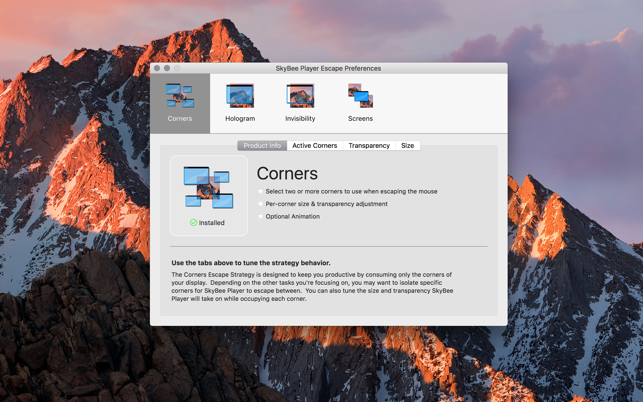The width and height of the screenshot is (643, 402).
Task: Click star bullet beside Select two corners line
Action: tap(260, 191)
